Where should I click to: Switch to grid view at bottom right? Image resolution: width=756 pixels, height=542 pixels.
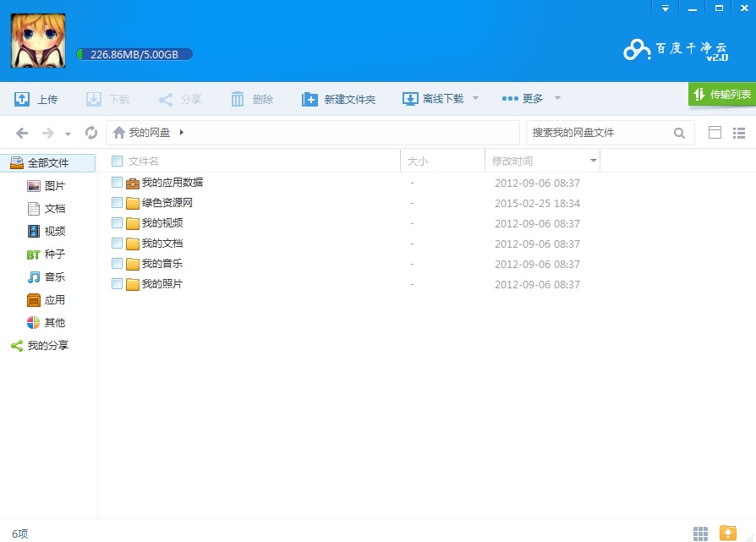point(700,534)
